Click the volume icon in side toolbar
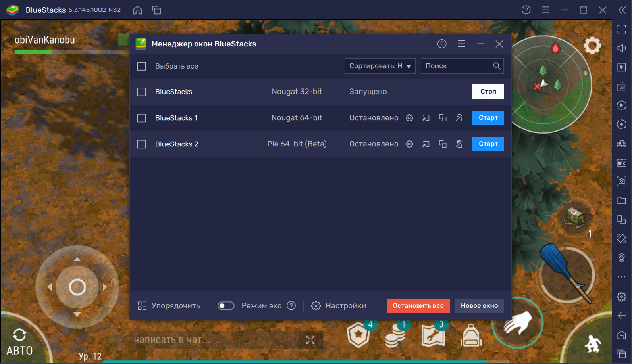 622,48
